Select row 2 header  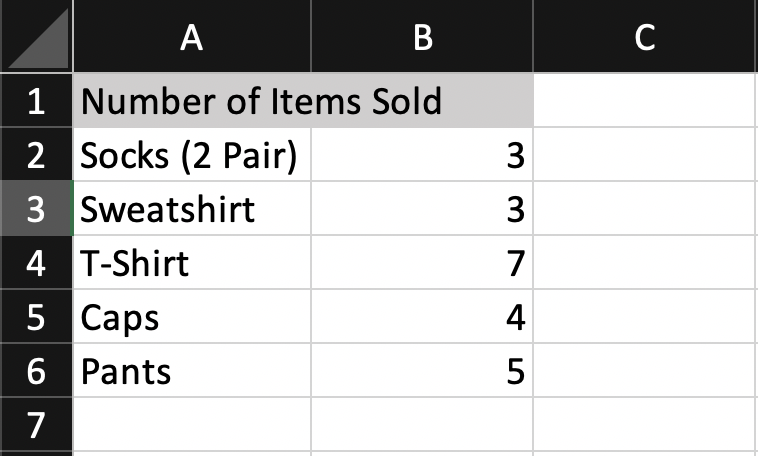(x=36, y=155)
